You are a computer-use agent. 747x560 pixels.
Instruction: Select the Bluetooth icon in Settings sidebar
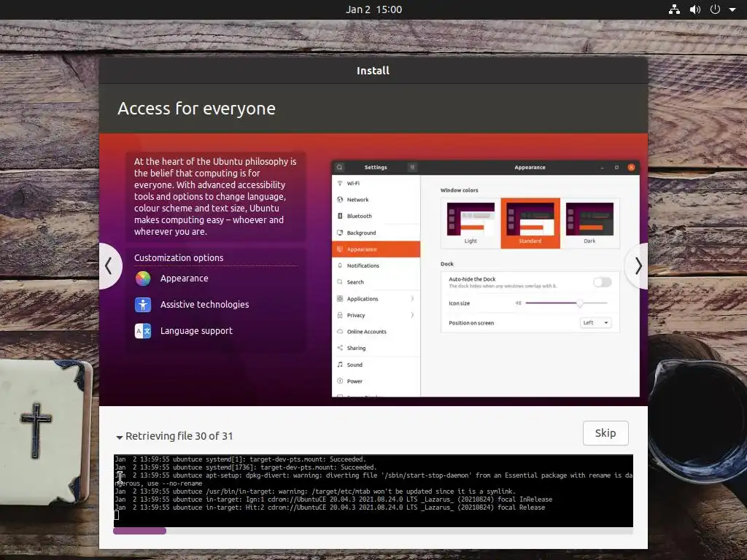340,216
